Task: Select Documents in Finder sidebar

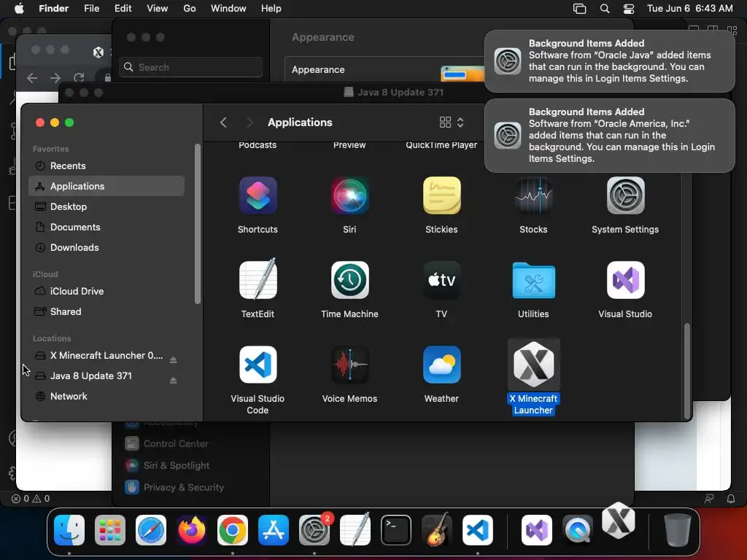Action: [107, 227]
